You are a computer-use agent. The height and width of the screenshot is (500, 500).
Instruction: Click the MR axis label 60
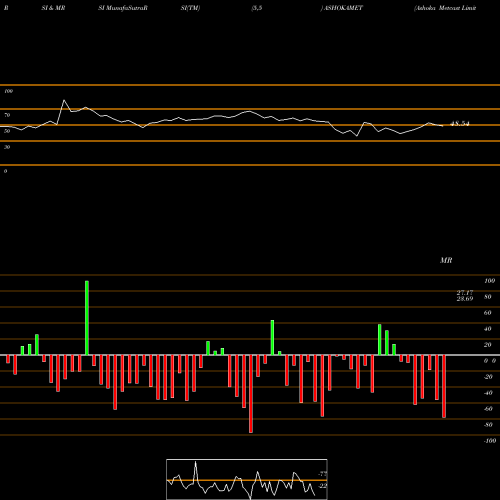(488, 313)
